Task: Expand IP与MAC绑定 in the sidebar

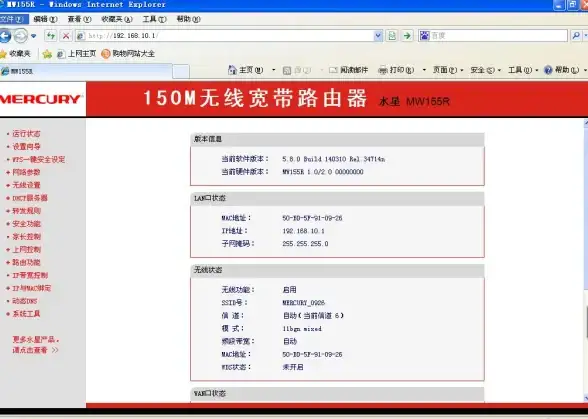Action: (32, 288)
